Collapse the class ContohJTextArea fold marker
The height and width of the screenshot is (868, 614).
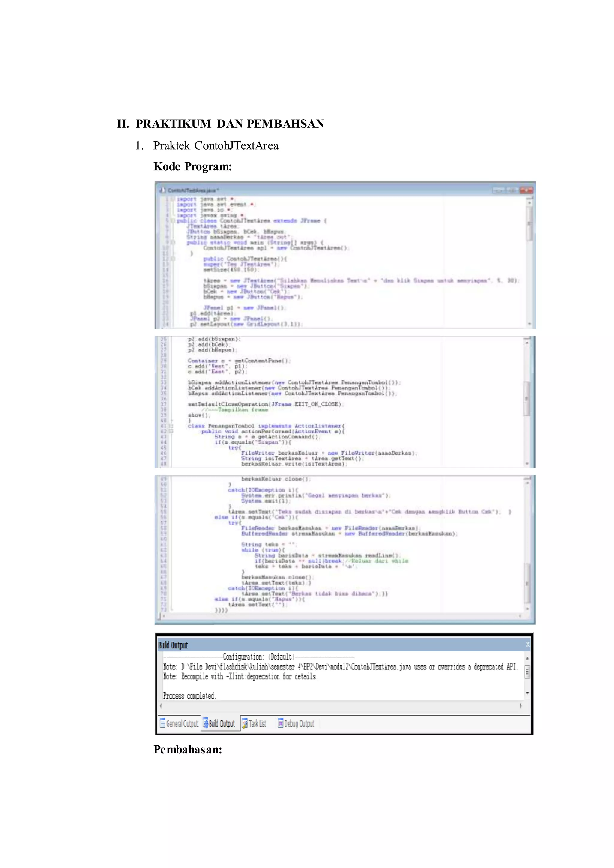point(173,220)
